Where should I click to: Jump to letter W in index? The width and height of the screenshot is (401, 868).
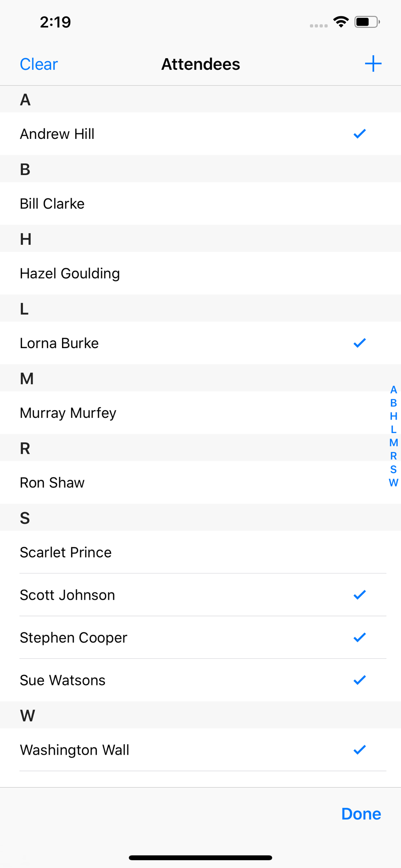[x=393, y=483]
